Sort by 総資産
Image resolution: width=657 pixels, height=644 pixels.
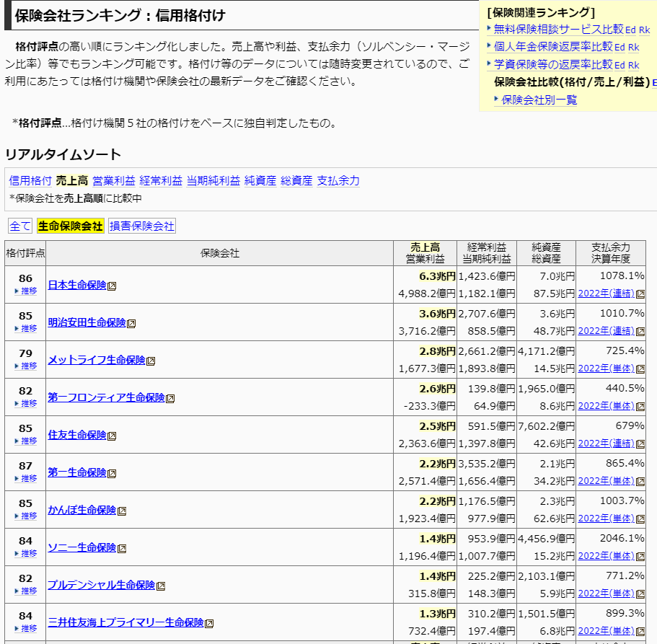[296, 180]
